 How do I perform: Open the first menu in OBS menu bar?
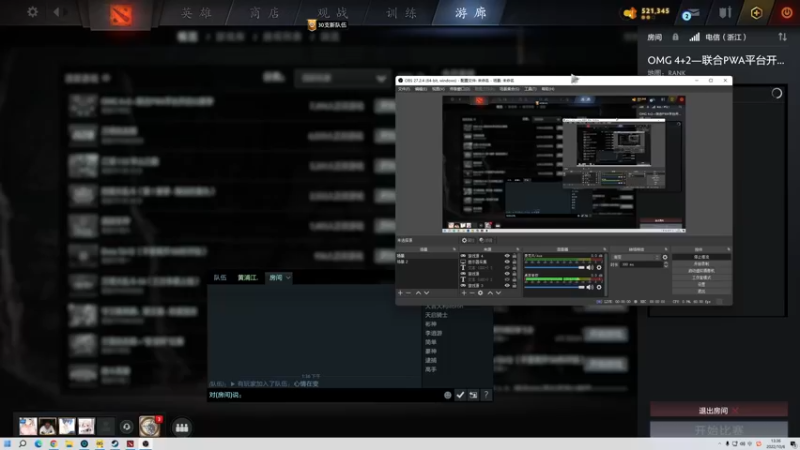[404, 89]
